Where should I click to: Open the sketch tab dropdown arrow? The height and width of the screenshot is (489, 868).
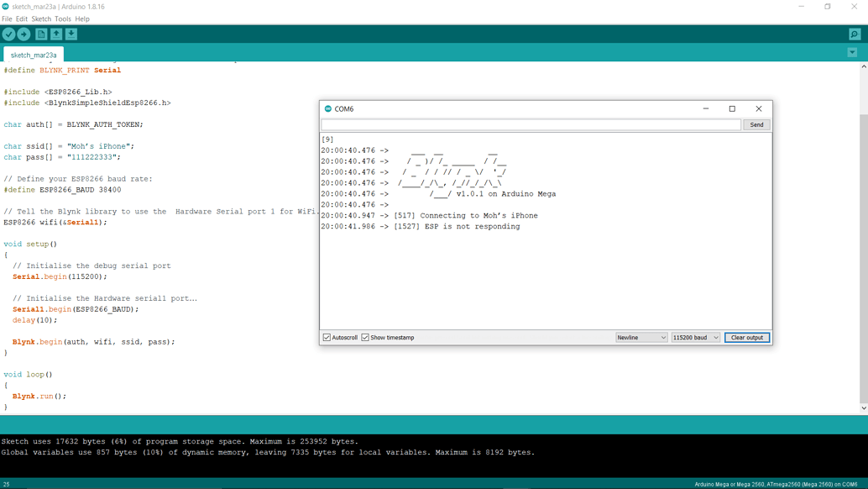click(x=851, y=52)
